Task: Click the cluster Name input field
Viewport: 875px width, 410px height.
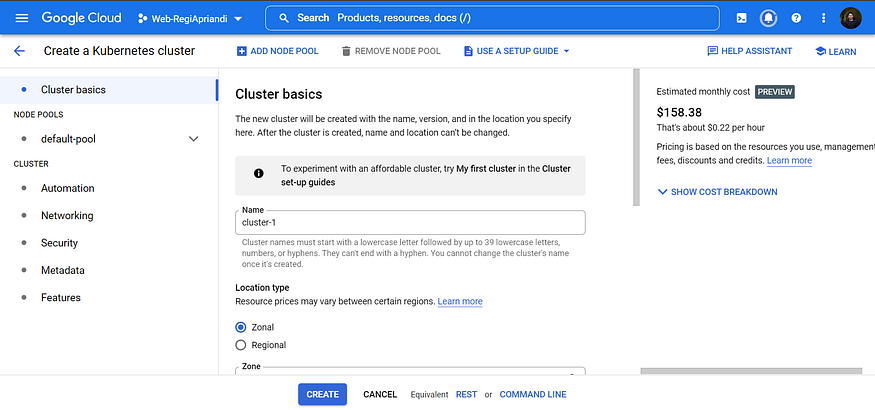Action: coord(410,222)
